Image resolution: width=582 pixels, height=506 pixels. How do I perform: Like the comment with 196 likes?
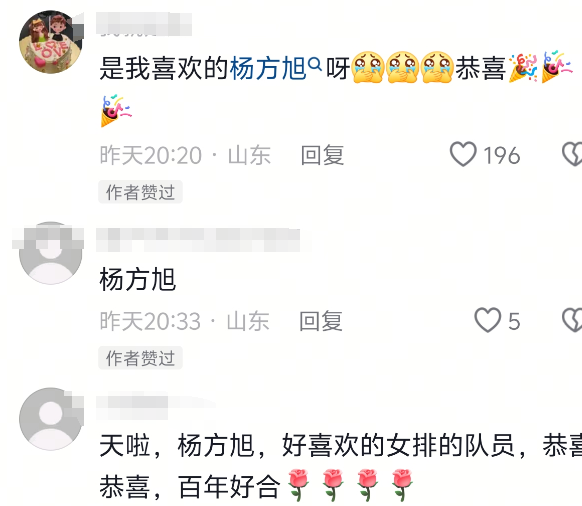coord(463,154)
